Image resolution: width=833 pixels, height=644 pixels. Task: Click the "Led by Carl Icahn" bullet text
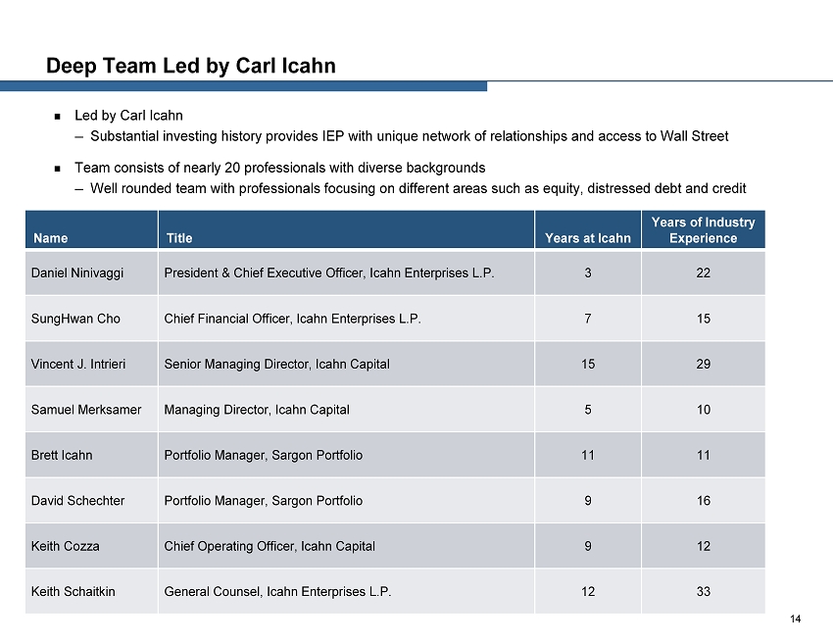(128, 116)
